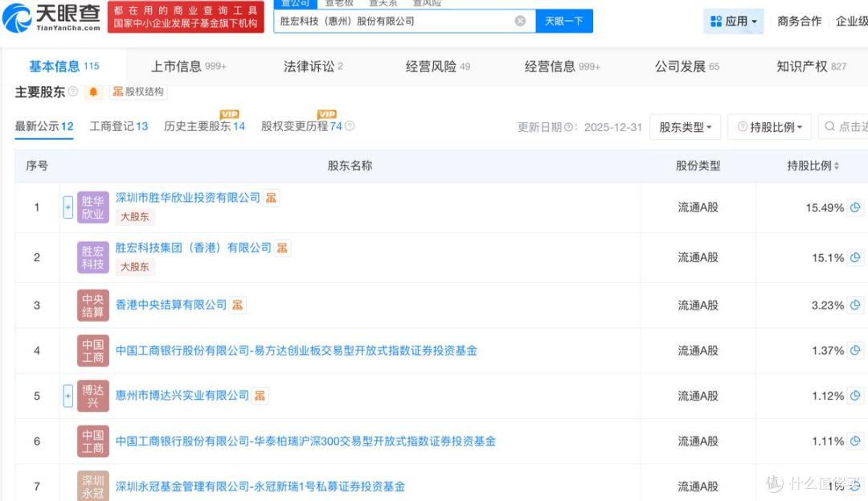Select the 工商登记 13 subtab
This screenshot has width=868, height=501.
(x=119, y=126)
